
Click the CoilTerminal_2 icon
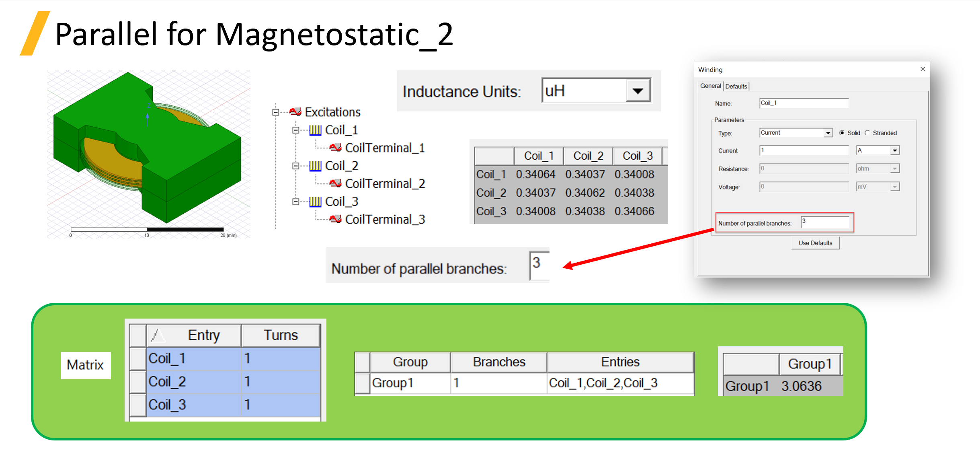pos(335,183)
